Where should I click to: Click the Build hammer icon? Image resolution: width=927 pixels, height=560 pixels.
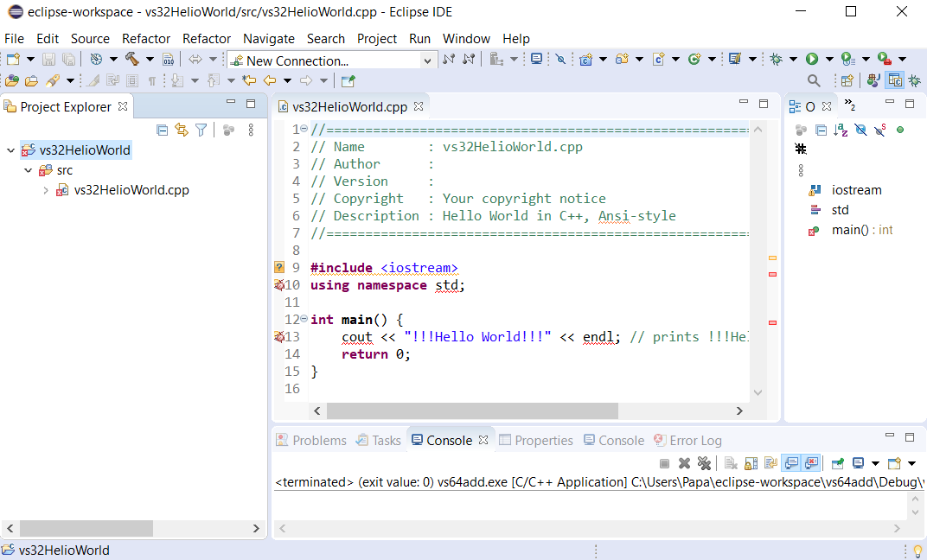point(131,59)
